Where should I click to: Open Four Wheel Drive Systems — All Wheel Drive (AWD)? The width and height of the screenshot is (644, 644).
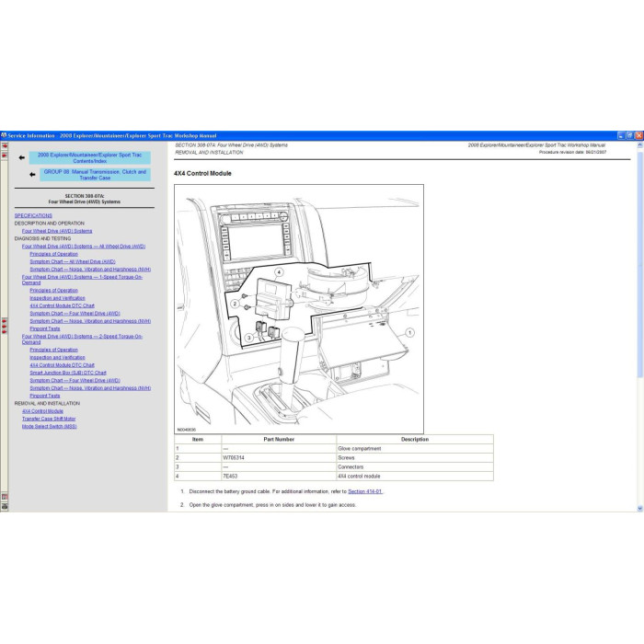point(84,247)
